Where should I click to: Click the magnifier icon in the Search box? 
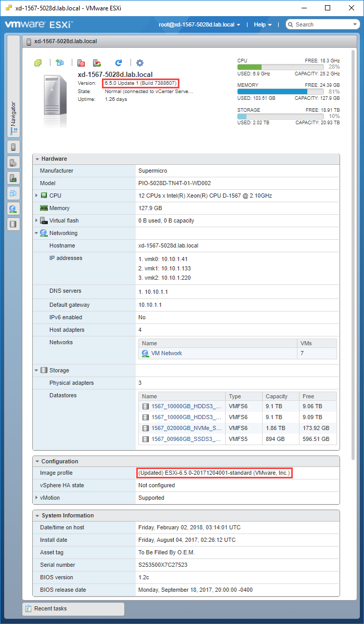pyautogui.click(x=291, y=24)
